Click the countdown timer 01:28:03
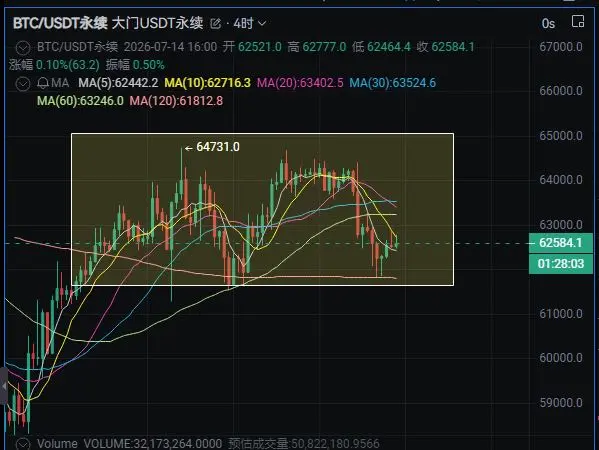Viewport: 599px width, 450px height. coord(560,264)
